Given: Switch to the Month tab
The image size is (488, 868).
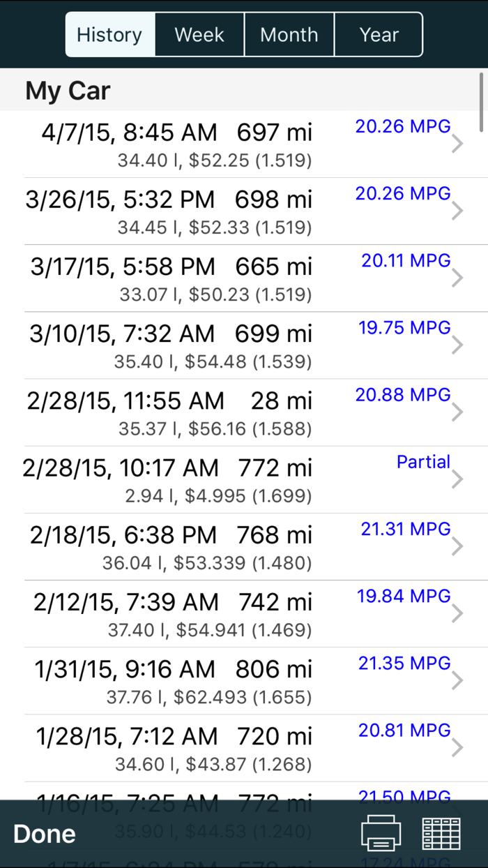Looking at the screenshot, I should (x=289, y=34).
